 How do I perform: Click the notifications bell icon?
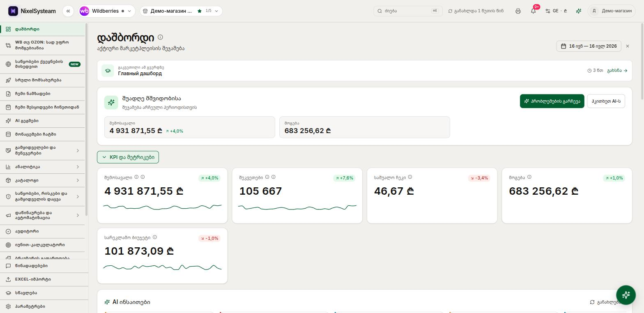[533, 11]
